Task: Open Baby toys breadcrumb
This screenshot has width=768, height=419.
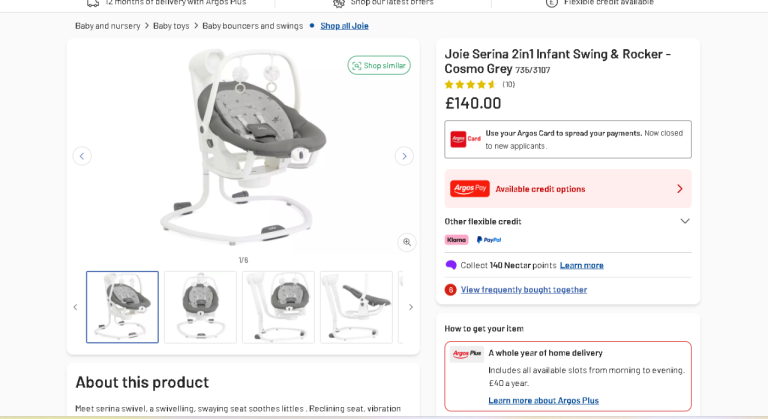Action: pos(172,25)
